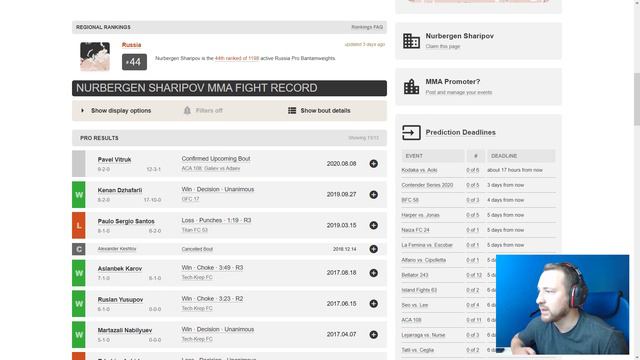Open Loss Punches 1:19 R3 result
Screen dimensions: 640x360
[x=216, y=220]
